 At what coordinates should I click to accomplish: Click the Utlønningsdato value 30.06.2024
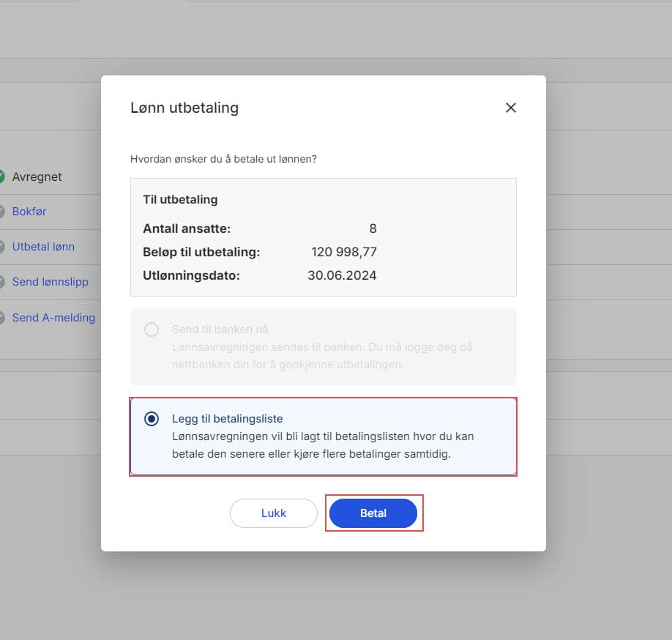coord(342,276)
